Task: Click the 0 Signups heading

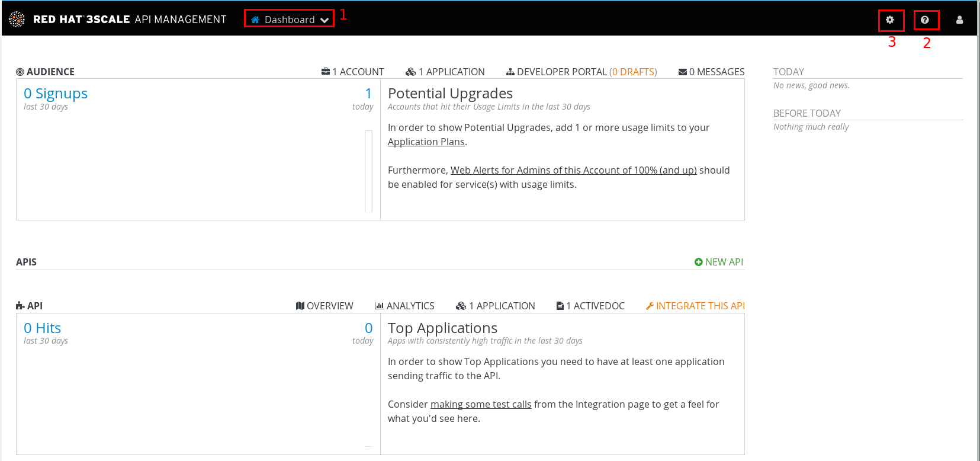Action: [x=56, y=94]
